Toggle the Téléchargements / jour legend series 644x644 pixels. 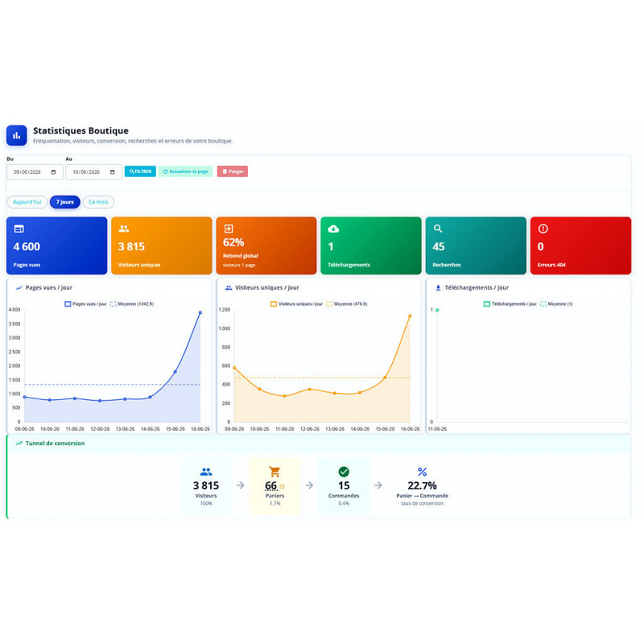[510, 304]
